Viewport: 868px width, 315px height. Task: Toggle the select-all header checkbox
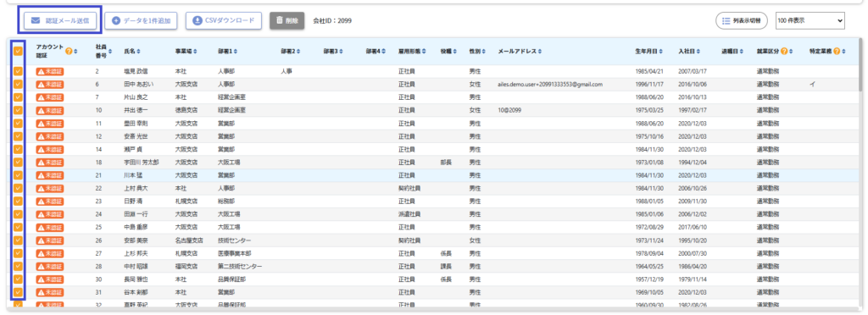18,52
